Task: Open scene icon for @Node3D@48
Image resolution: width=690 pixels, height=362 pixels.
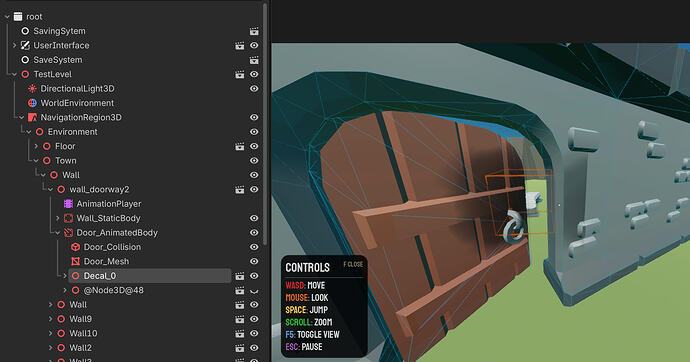Action: (x=239, y=290)
